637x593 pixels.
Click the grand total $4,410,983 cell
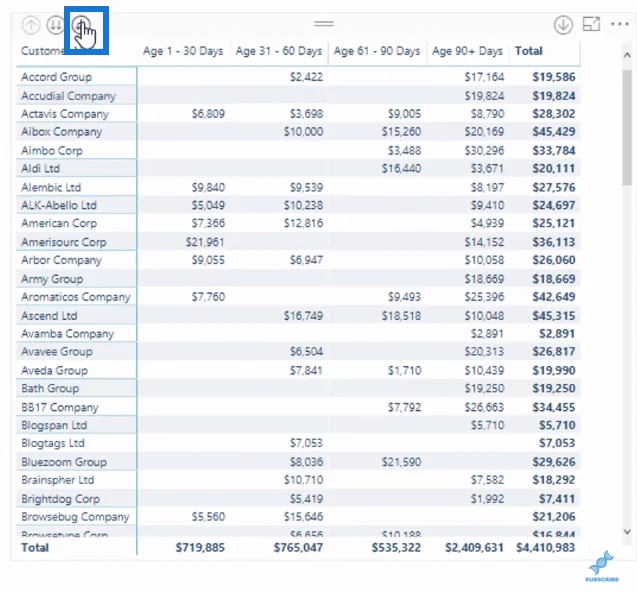point(546,548)
